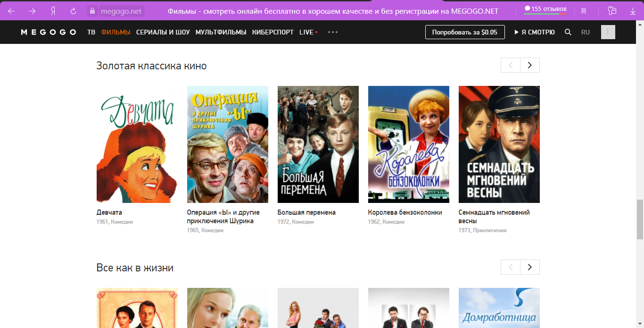Open the user profile avatar
644x328 pixels.
coord(608,32)
